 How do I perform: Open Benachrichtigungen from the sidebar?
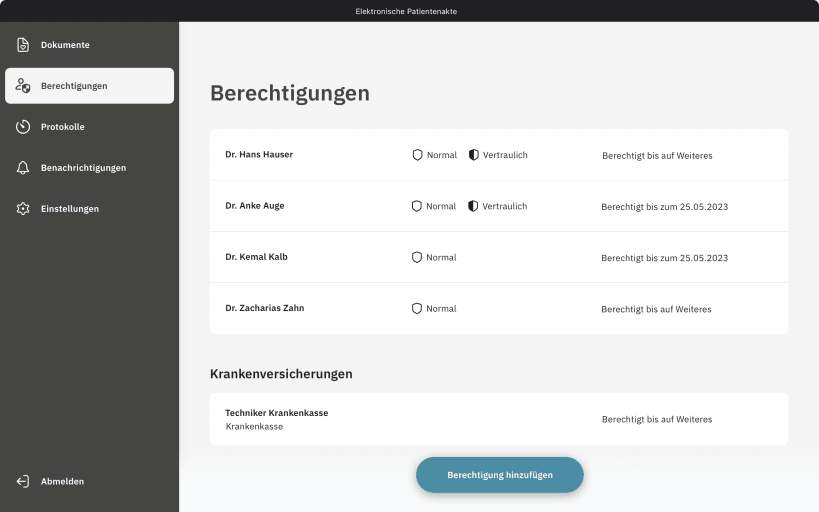(89, 168)
